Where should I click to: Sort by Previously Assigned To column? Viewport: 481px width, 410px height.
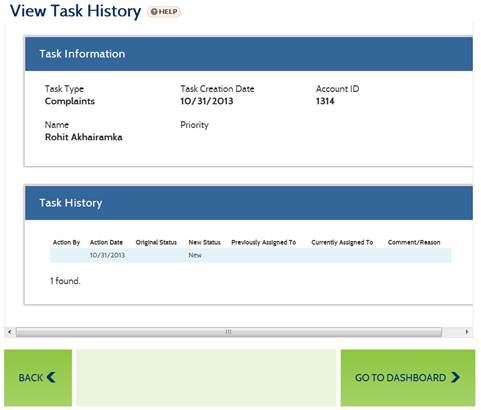pyautogui.click(x=264, y=242)
